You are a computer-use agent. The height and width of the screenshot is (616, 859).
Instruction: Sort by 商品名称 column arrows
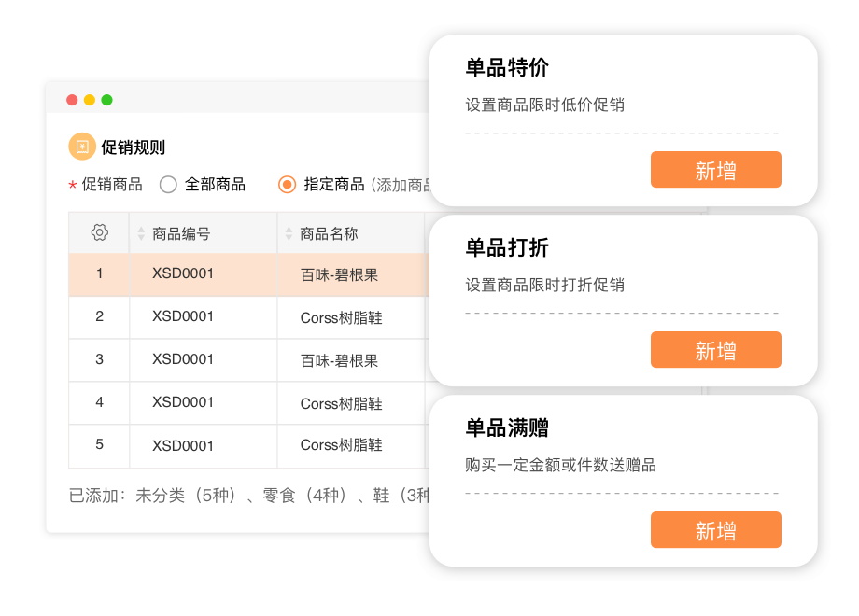[x=289, y=233]
